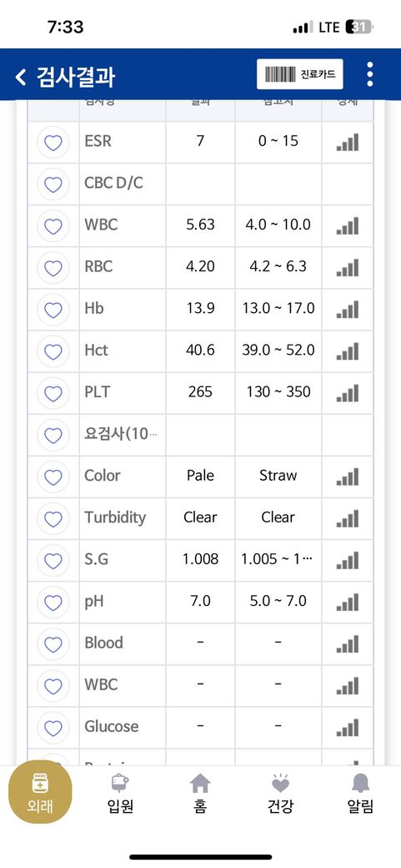Open the bar graph icon in PLT row
The image size is (401, 868).
pos(348,393)
